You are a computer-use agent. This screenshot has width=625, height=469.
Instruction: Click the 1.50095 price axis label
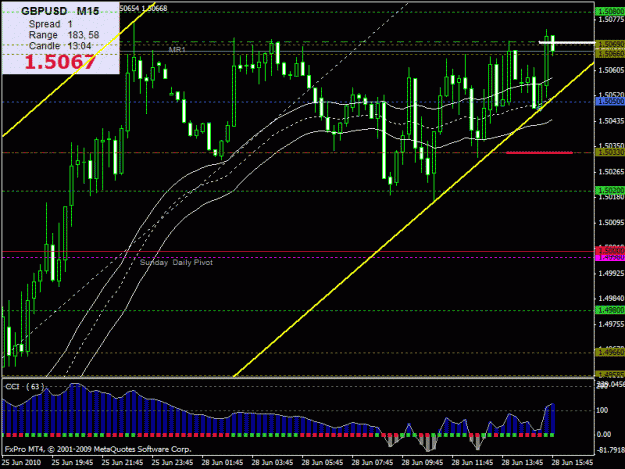(611, 222)
